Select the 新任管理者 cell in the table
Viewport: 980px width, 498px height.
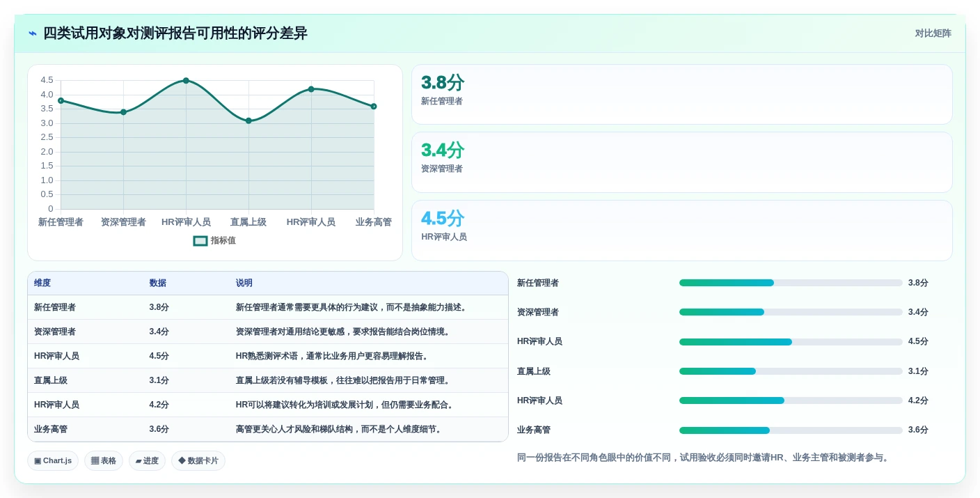tap(55, 307)
